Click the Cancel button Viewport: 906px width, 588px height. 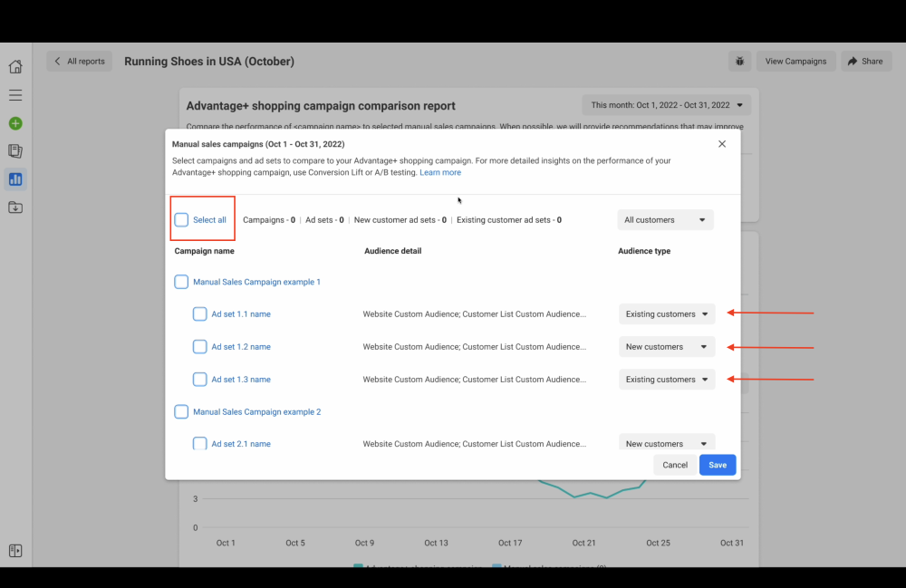675,465
